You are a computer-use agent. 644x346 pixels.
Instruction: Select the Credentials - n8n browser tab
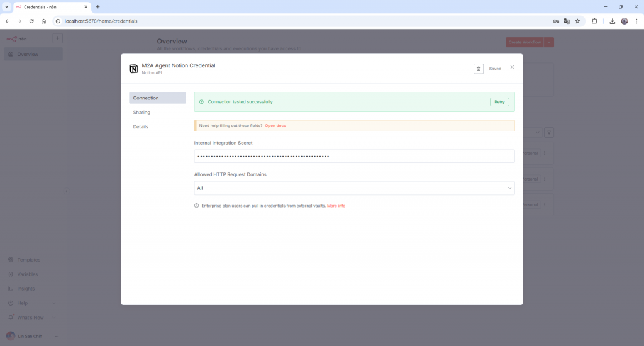[52, 7]
